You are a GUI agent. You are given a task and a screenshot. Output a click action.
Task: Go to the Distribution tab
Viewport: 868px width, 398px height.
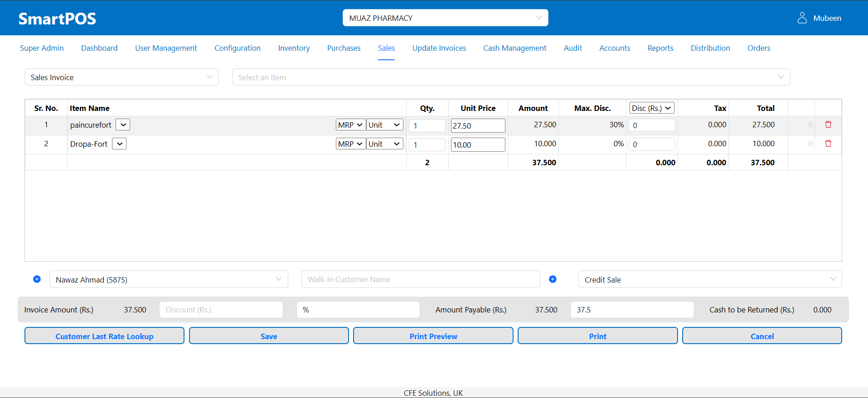710,48
